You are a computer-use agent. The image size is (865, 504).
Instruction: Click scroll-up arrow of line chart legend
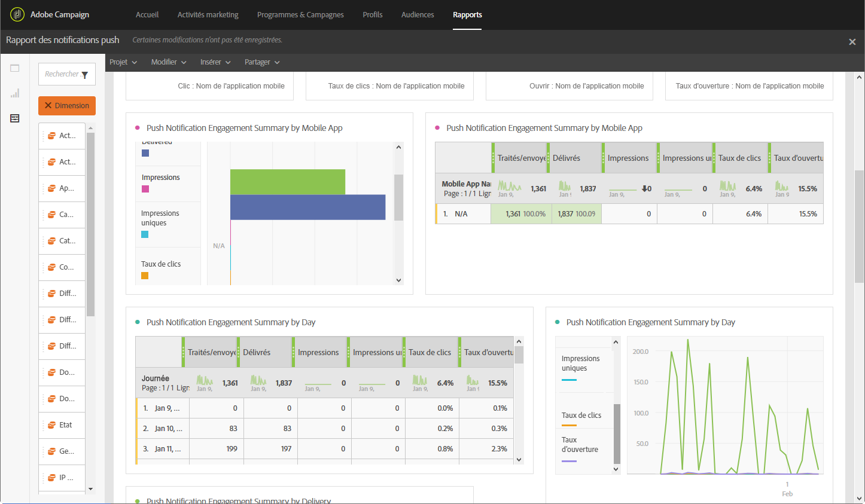click(616, 342)
